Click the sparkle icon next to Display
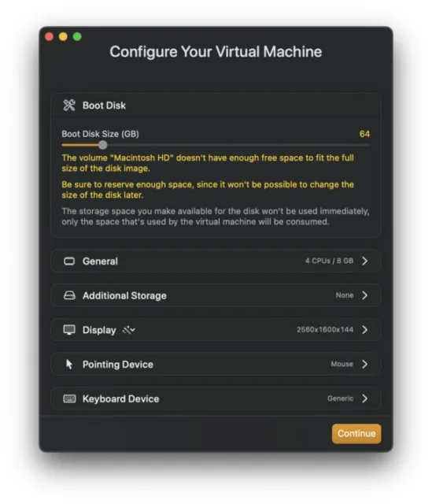Image resolution: width=432 pixels, height=504 pixels. (128, 330)
